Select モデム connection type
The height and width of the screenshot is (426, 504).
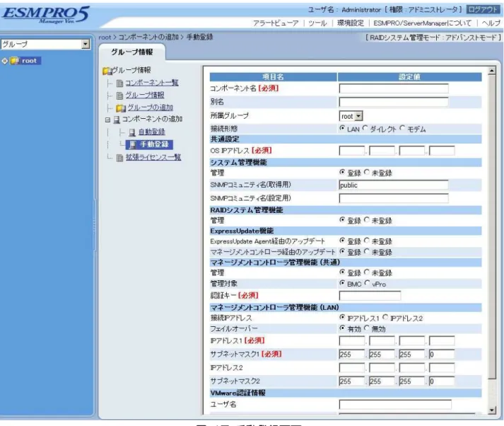(402, 128)
